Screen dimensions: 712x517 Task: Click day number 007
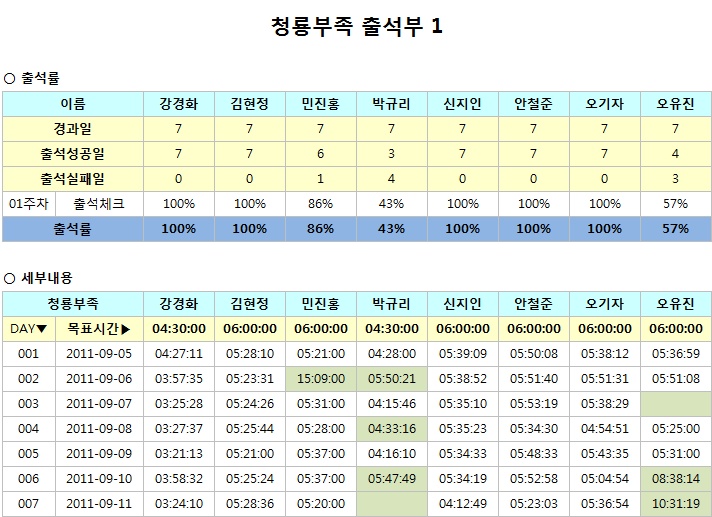click(x=29, y=503)
